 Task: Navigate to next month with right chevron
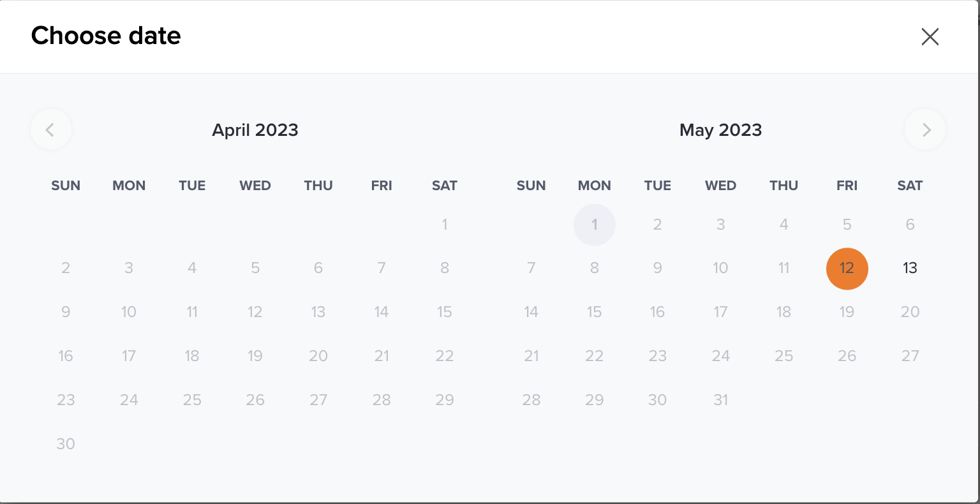pyautogui.click(x=925, y=130)
